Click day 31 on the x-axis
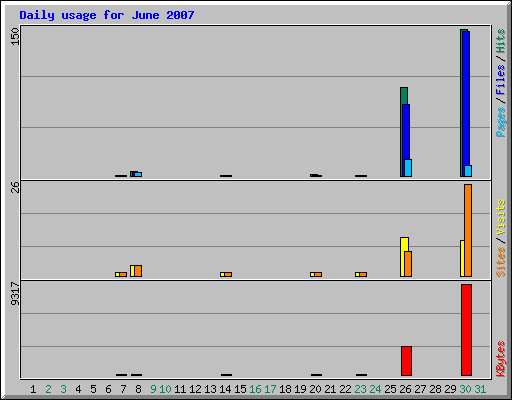 (480, 389)
